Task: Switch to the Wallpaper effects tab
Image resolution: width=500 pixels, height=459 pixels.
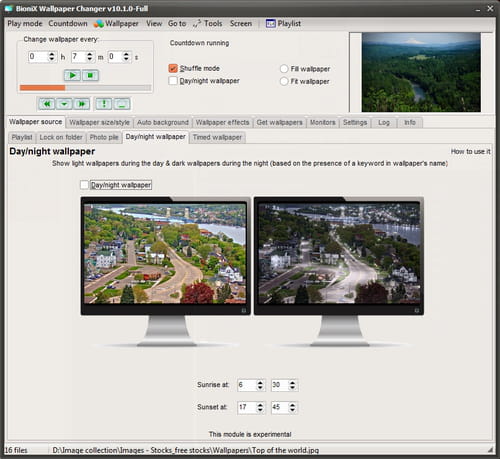Action: pos(222,122)
